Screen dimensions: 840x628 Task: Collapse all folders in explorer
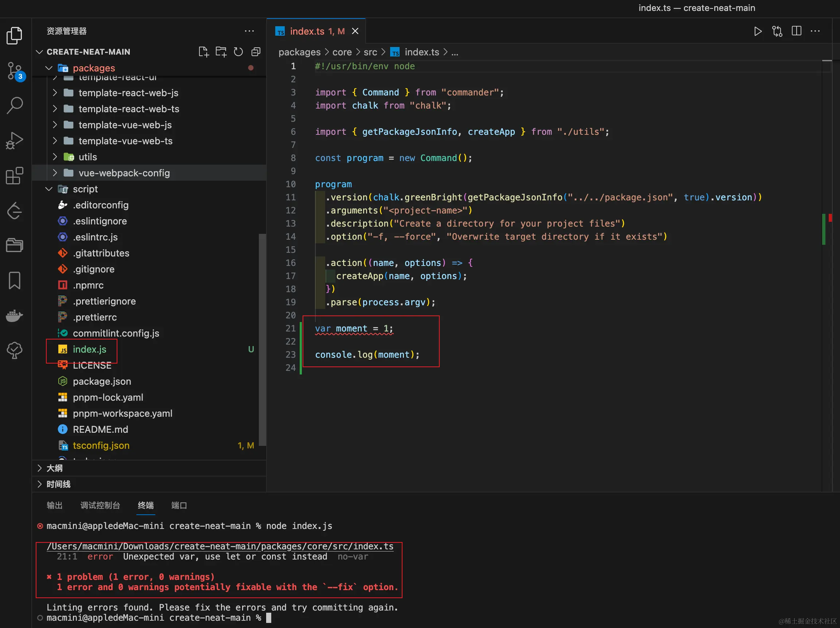pyautogui.click(x=256, y=52)
